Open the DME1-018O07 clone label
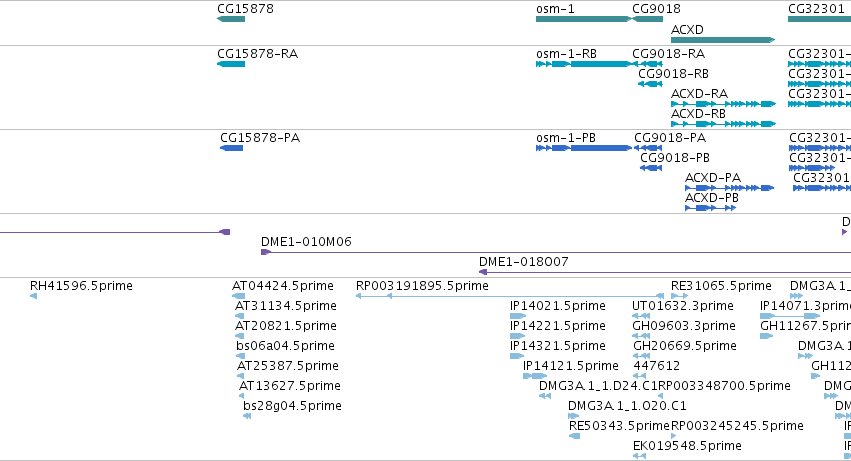The width and height of the screenshot is (851, 461). [x=524, y=262]
